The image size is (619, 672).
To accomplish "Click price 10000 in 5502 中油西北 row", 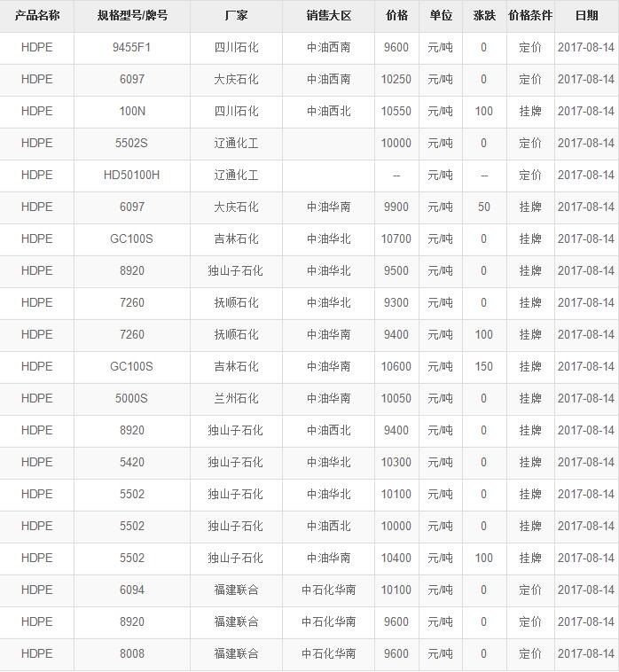I will click(396, 527).
